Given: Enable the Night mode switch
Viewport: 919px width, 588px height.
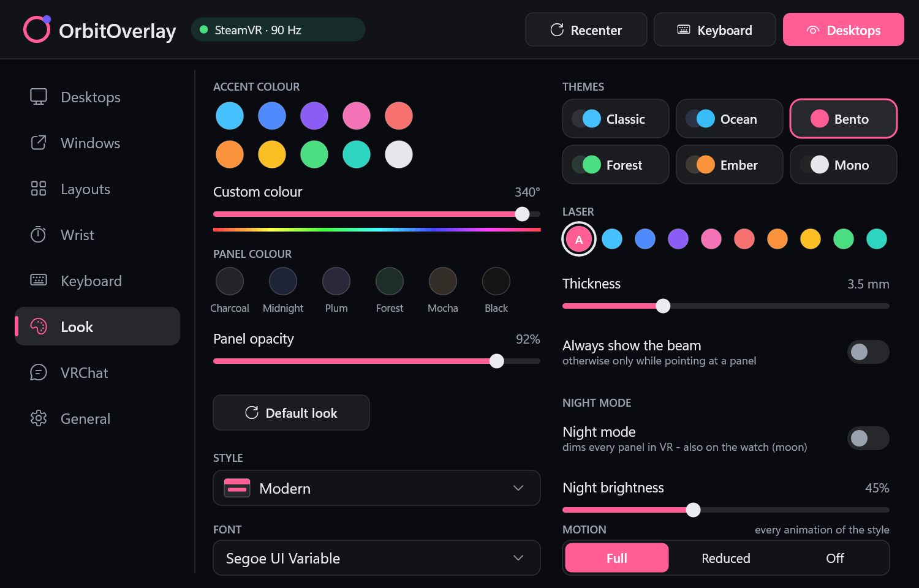Looking at the screenshot, I should pos(868,438).
